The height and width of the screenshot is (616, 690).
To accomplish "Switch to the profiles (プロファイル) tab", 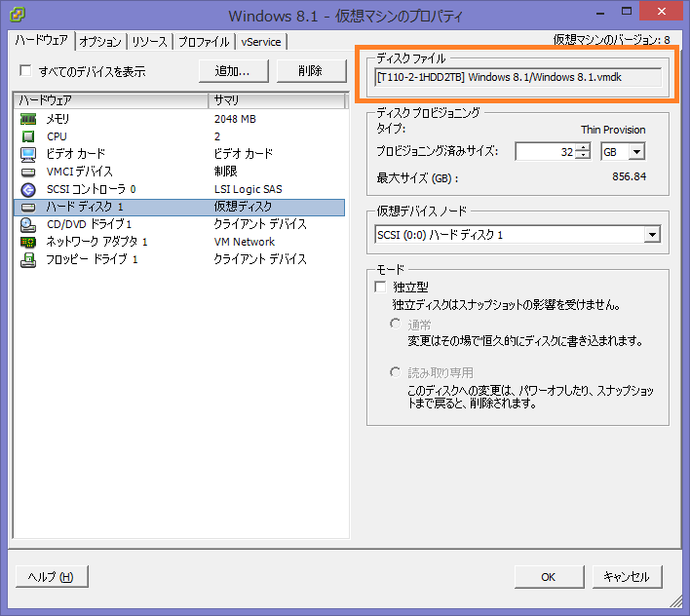I will point(204,42).
